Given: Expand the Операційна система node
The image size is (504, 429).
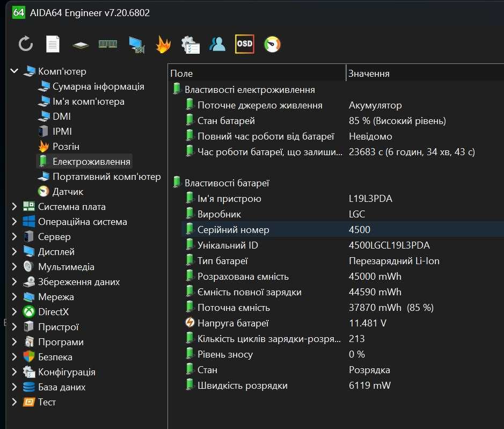Looking at the screenshot, I should 14,222.
